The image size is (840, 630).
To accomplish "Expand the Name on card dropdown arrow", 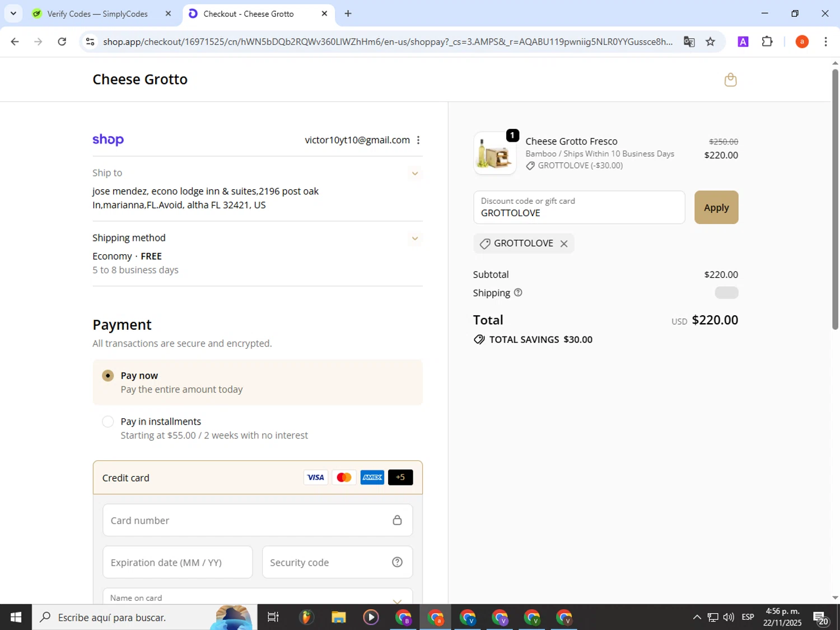I will [x=397, y=600].
